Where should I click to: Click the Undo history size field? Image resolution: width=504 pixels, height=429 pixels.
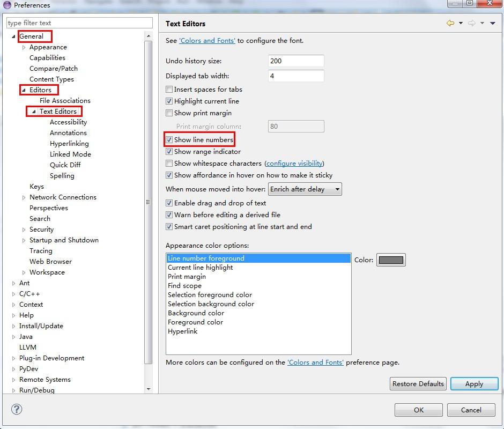(x=296, y=61)
